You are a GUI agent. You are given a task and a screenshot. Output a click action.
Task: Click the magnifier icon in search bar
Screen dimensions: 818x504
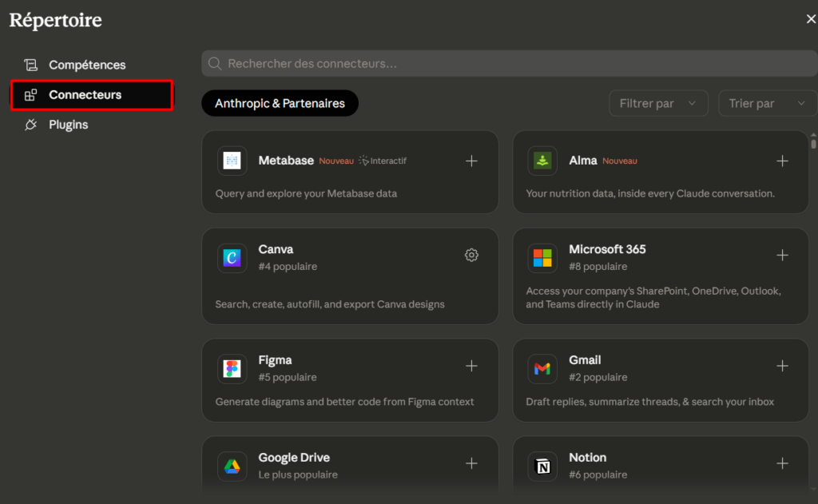[x=214, y=64]
